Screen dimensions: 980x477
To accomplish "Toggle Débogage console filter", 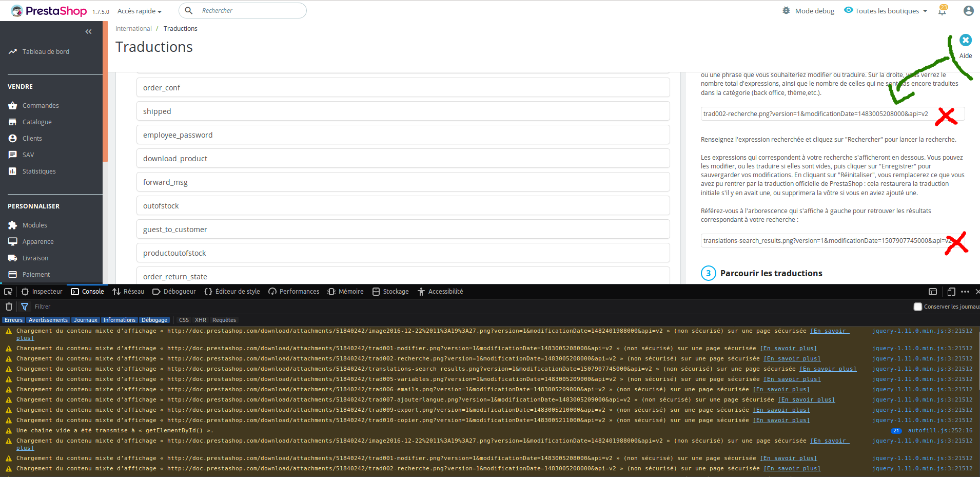I will click(154, 320).
